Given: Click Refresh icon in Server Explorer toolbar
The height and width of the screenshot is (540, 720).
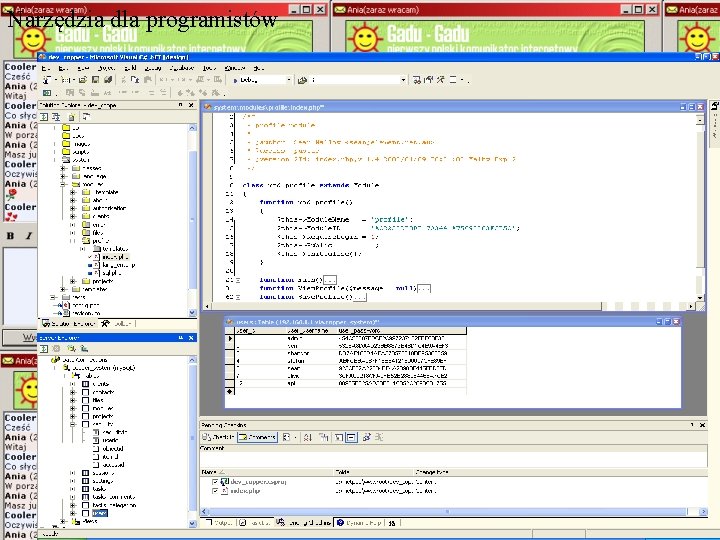Looking at the screenshot, I should [x=44, y=349].
